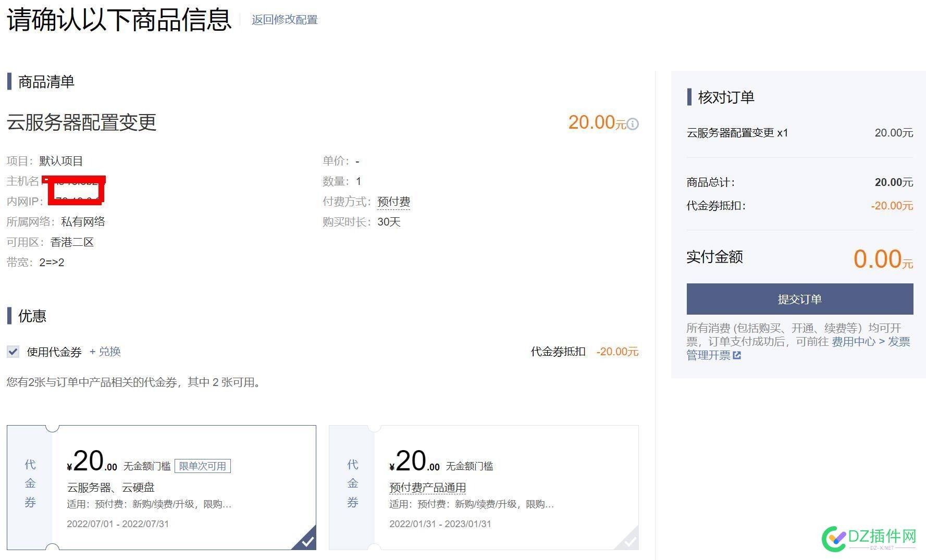Click the grey checkmark on second voucher

pyautogui.click(x=630, y=542)
